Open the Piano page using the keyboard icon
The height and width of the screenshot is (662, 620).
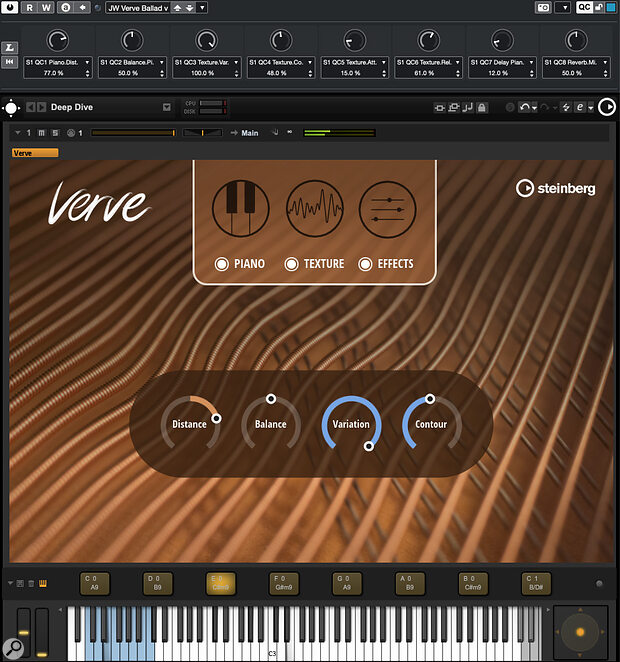pyautogui.click(x=241, y=208)
